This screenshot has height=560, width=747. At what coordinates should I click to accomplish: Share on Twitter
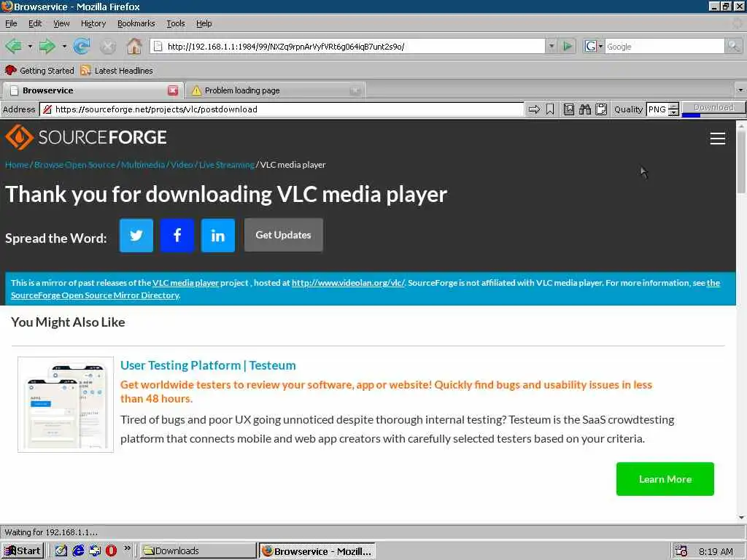[136, 236]
